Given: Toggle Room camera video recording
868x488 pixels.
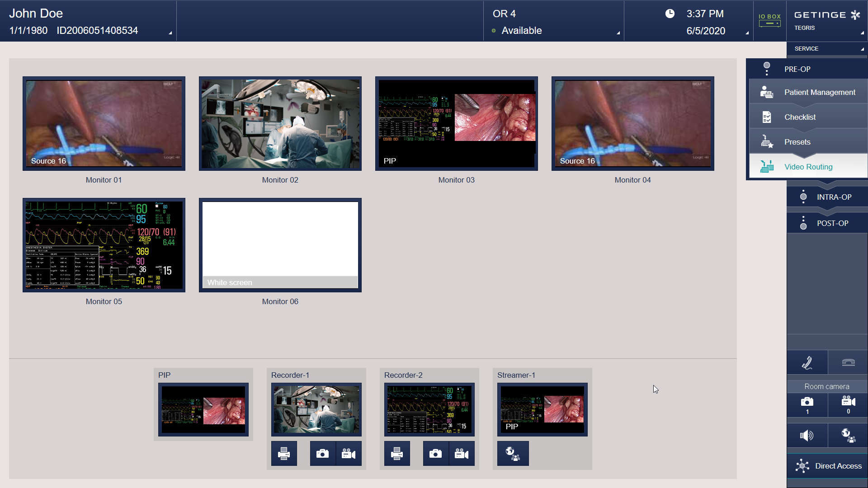Looking at the screenshot, I should pyautogui.click(x=848, y=405).
